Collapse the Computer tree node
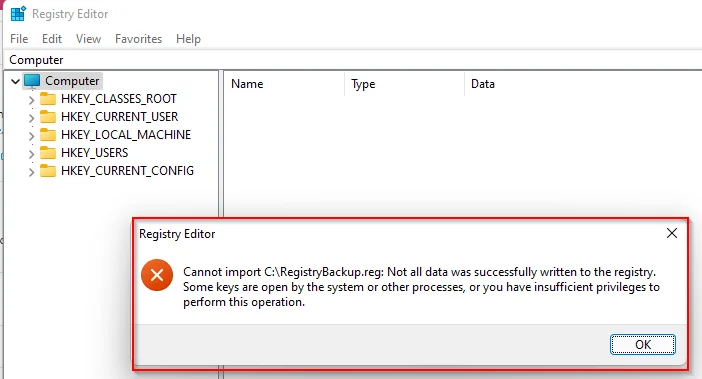Screen dimensions: 702x379 15,81
